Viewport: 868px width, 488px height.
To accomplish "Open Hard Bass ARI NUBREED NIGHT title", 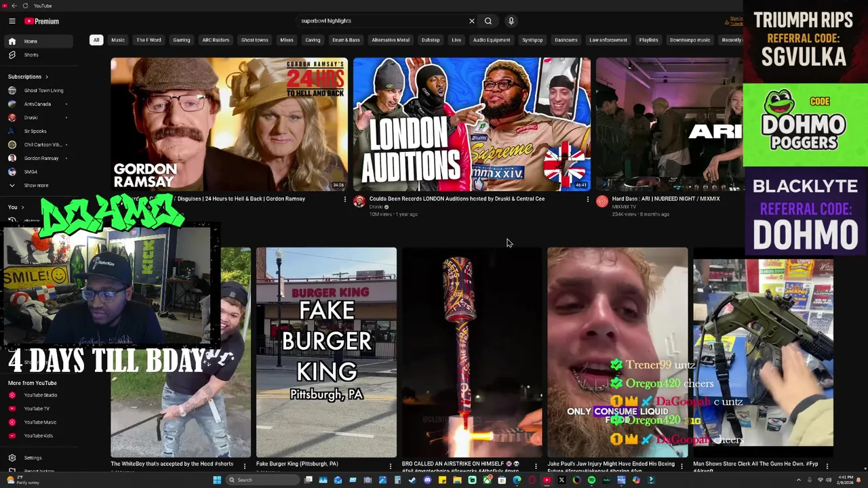I will pyautogui.click(x=666, y=199).
